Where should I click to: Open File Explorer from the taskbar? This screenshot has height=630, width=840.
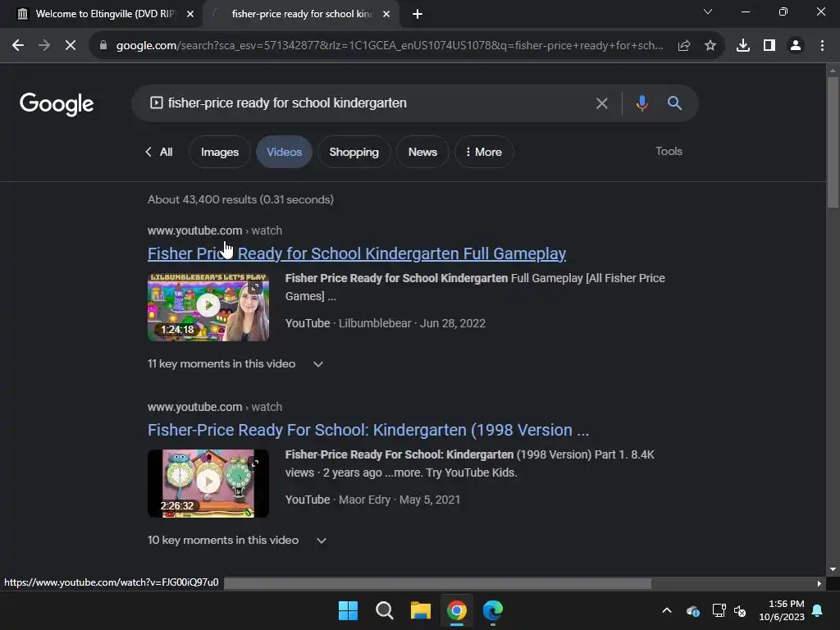pyautogui.click(x=421, y=610)
